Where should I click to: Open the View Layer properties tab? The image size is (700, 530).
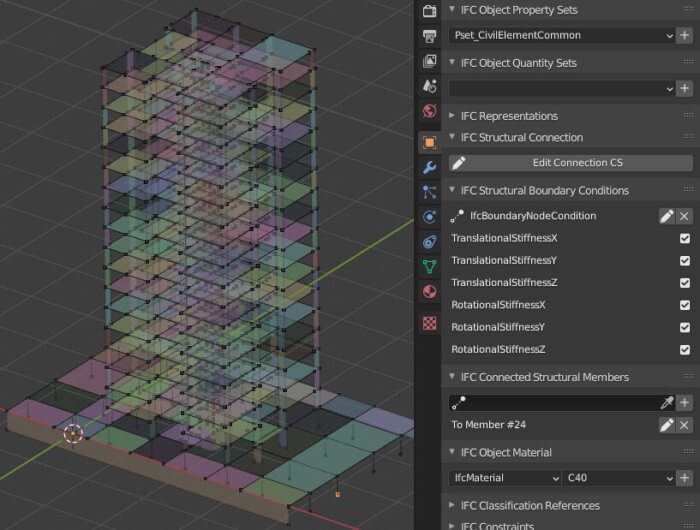pyautogui.click(x=429, y=61)
